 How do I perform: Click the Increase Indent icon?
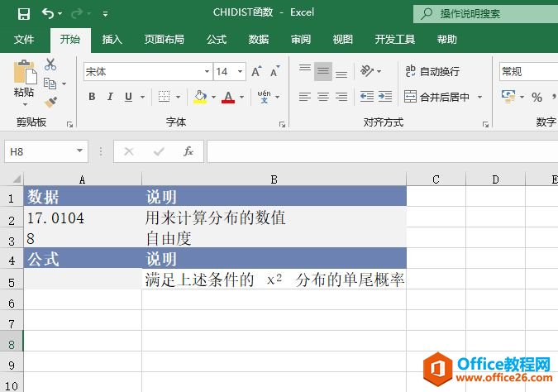tap(385, 97)
